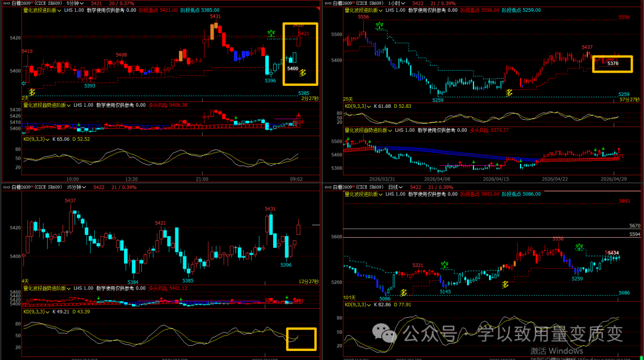The width and height of the screenshot is (644, 360).
Task: Click the chain-link icon in the 15分钟 panel header
Action: [x=7, y=187]
